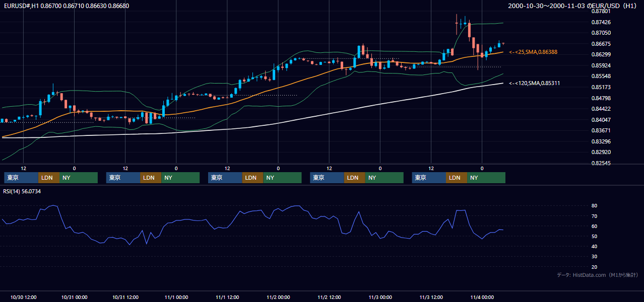Select the first day's LDN session block
This screenshot has width=644, height=302.
(49, 178)
